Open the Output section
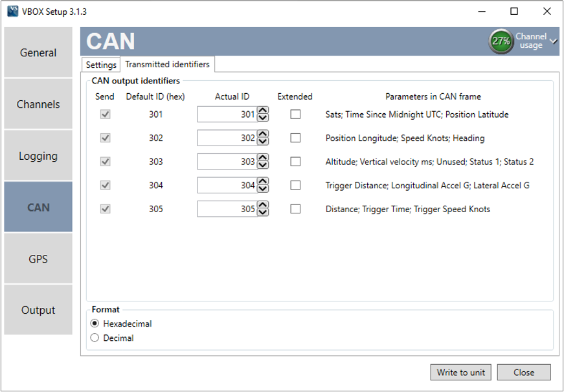The width and height of the screenshot is (564, 392). coord(38,310)
